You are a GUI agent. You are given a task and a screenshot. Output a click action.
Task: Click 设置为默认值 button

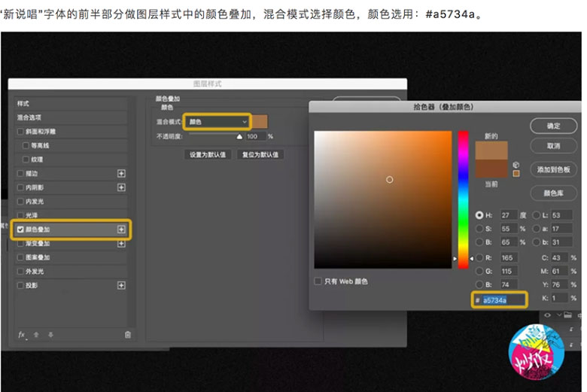pyautogui.click(x=208, y=155)
